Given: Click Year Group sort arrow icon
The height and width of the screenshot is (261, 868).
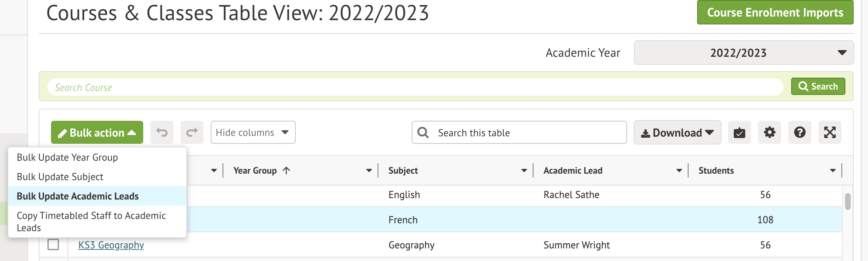Looking at the screenshot, I should click(286, 171).
